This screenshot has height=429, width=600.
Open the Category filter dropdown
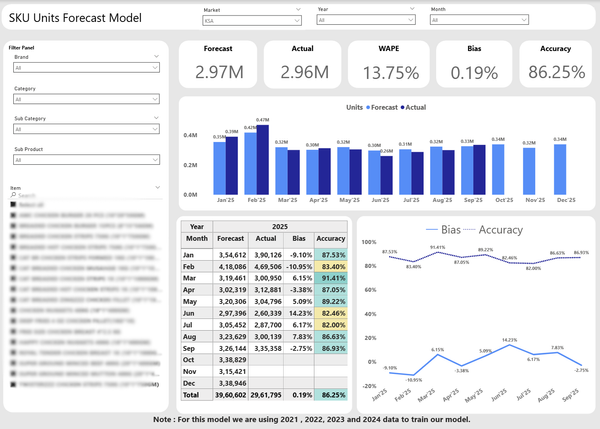(86, 99)
